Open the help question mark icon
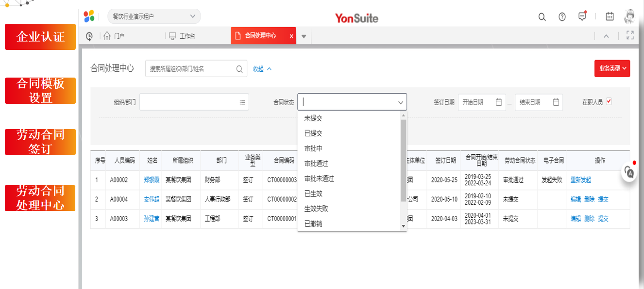Screen dimensions: 644x289 pyautogui.click(x=562, y=17)
